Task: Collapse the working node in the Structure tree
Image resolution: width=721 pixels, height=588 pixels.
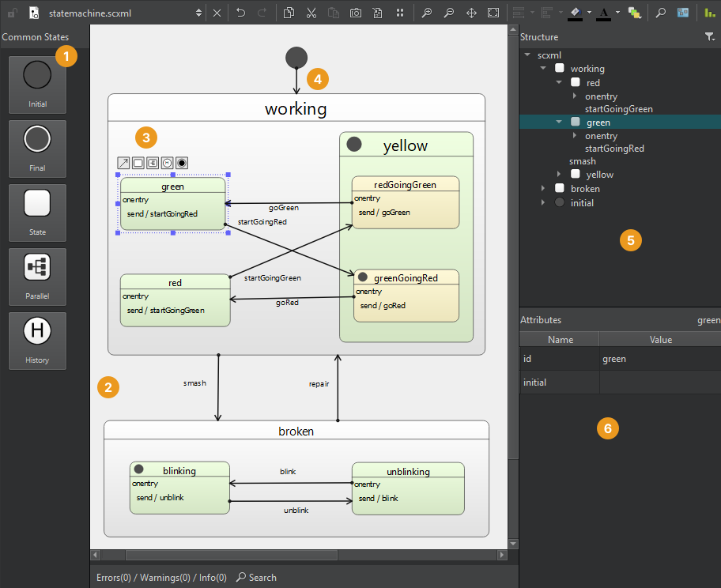Action: pos(543,69)
